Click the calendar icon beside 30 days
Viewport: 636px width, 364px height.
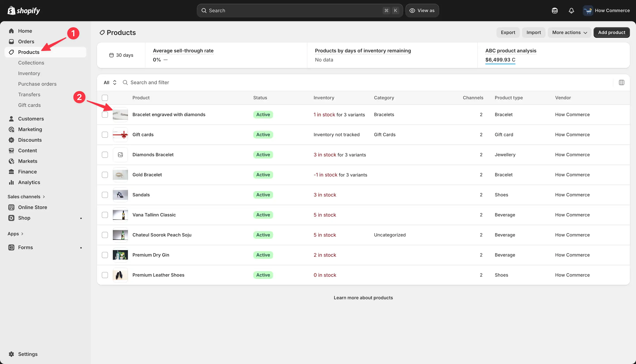tap(112, 55)
